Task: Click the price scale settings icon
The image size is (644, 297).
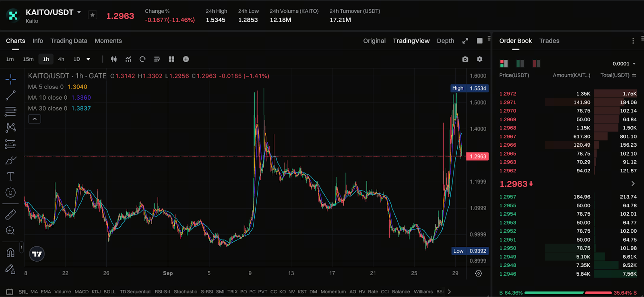Action: pos(479,273)
